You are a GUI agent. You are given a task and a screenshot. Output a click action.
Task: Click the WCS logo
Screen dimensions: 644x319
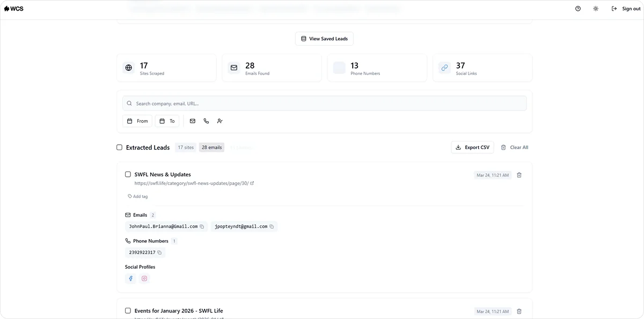point(14,9)
